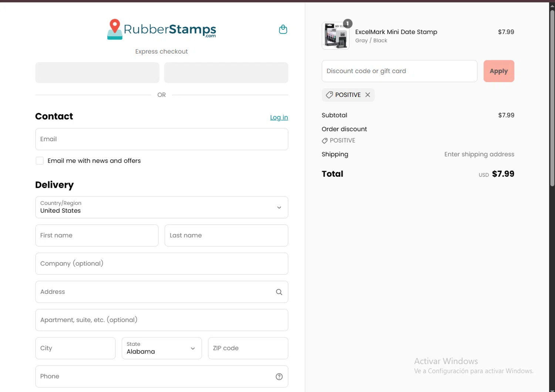This screenshot has height=392, width=555.
Task: Click the ExcelMark Mini Date Stamp thumbnail
Action: 336,36
